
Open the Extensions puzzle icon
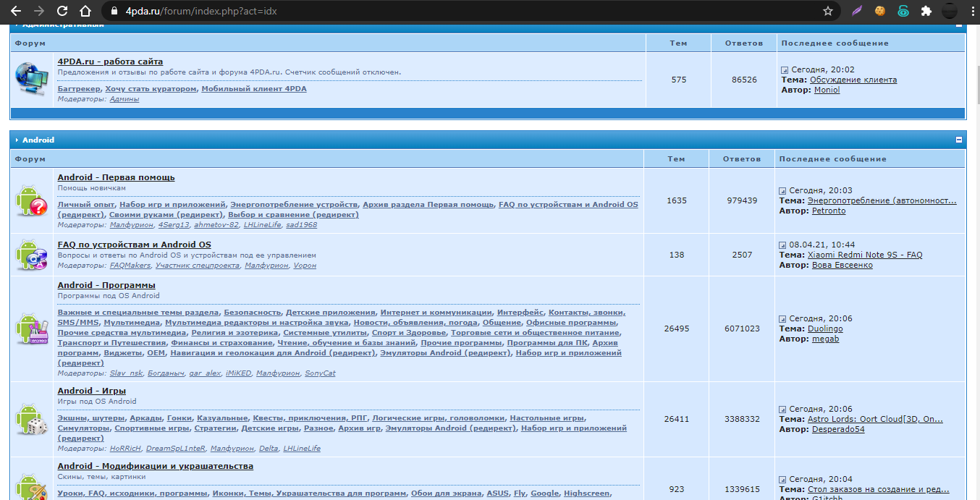926,11
